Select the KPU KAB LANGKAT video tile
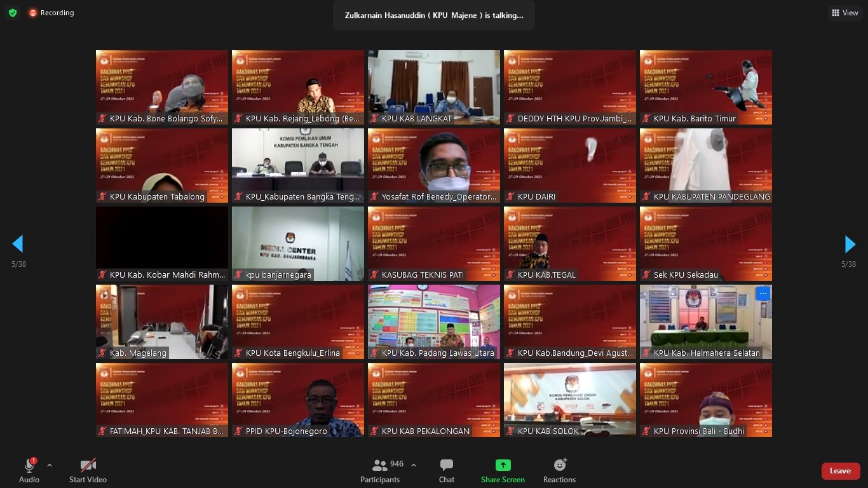Image resolution: width=868 pixels, height=488 pixels. coord(433,87)
